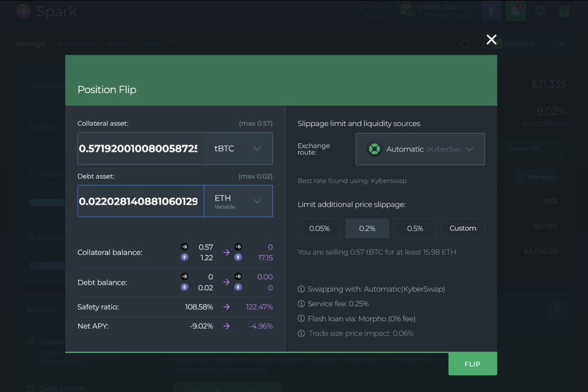The height and width of the screenshot is (392, 588).
Task: Click the Custom slippage button
Action: pos(463,228)
